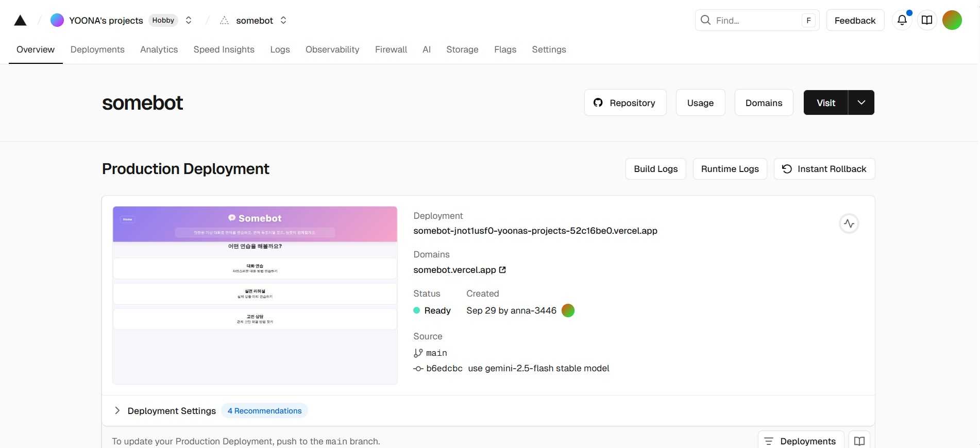This screenshot has height=448, width=980.
Task: Click anna-3446 avatar next to created date
Action: pyautogui.click(x=568, y=311)
